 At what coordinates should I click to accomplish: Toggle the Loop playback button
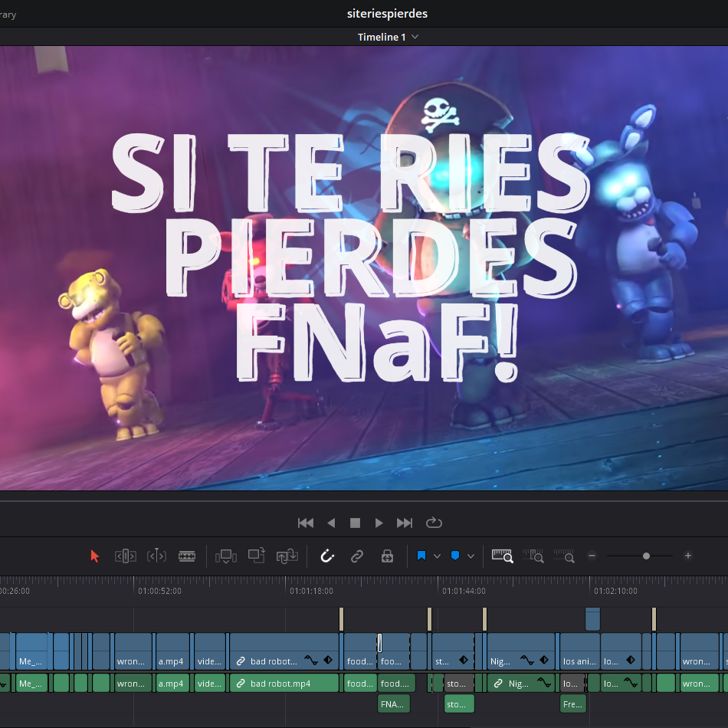(435, 523)
